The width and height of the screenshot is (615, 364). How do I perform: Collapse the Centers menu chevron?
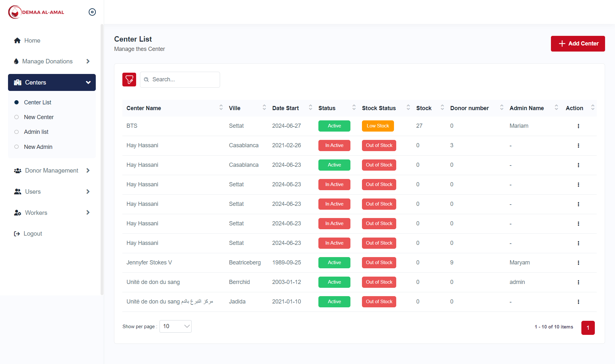pos(88,83)
